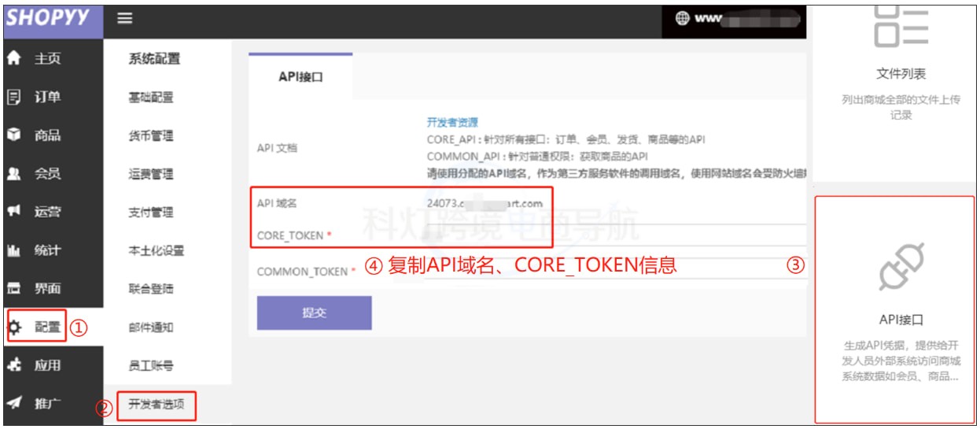
Task: Switch to the API接口 tab
Action: tap(300, 77)
